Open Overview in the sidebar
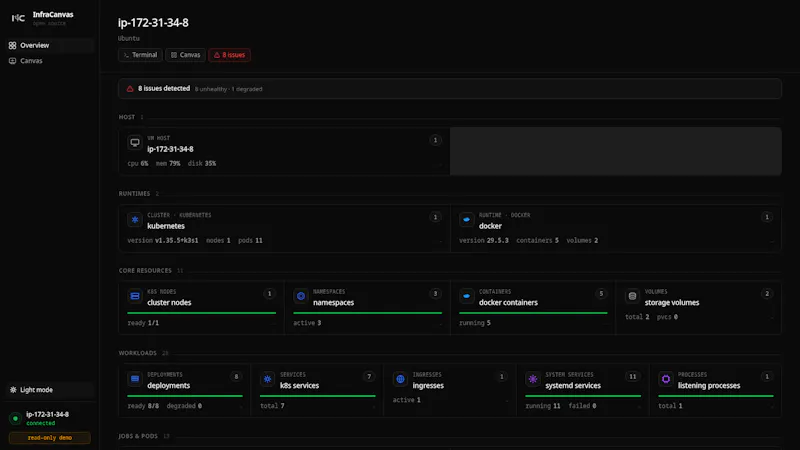 click(x=49, y=45)
